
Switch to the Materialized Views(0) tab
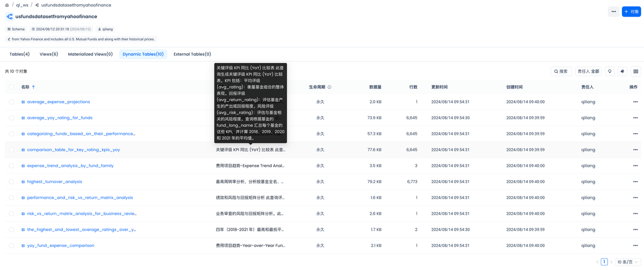pyautogui.click(x=90, y=54)
